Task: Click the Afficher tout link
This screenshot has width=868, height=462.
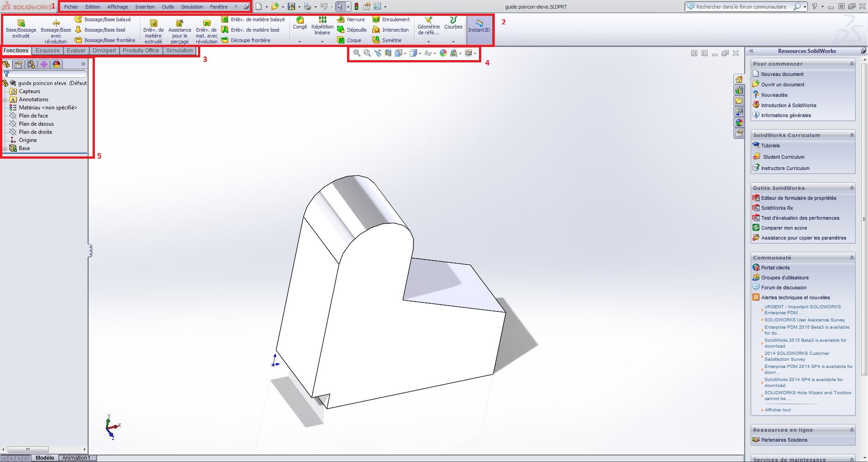Action: point(778,410)
